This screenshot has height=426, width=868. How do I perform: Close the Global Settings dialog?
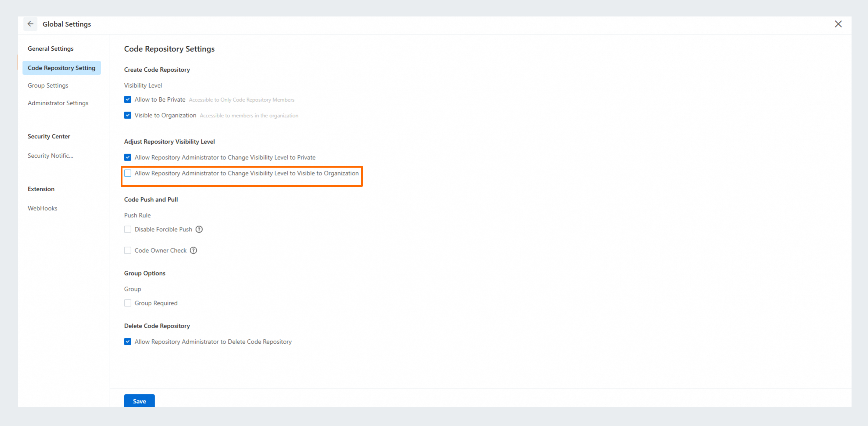pos(838,24)
